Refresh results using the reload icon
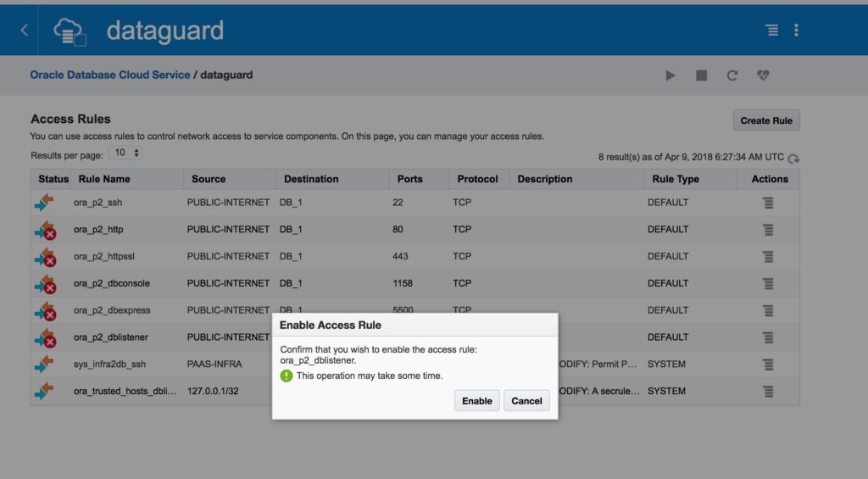Screen dimensions: 868x479 pyautogui.click(x=793, y=159)
